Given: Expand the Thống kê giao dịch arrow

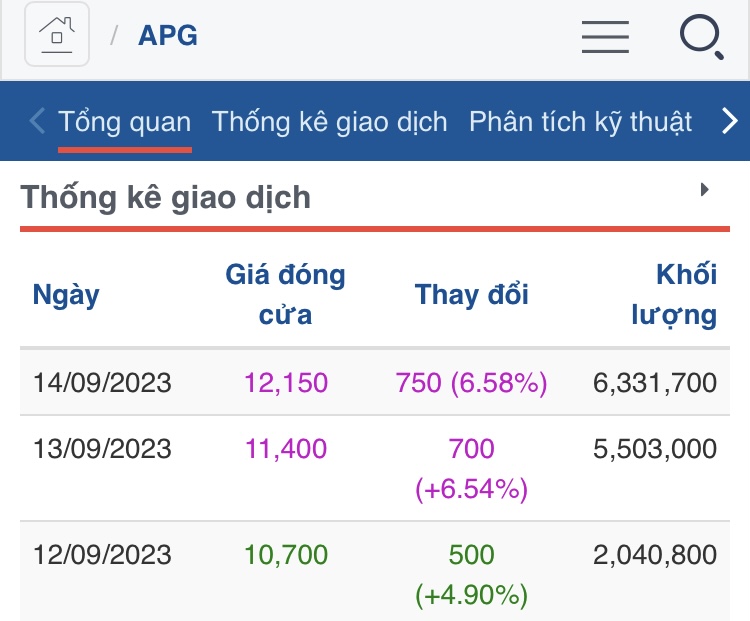Looking at the screenshot, I should [704, 189].
